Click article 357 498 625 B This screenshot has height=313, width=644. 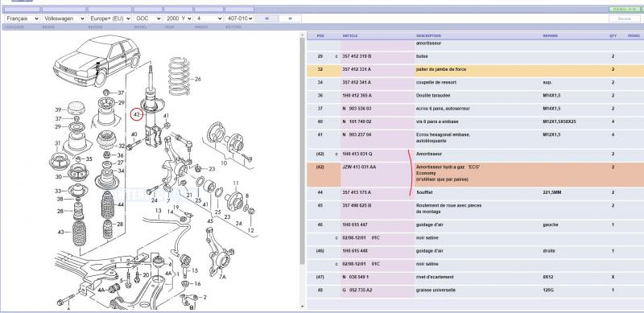(357, 205)
